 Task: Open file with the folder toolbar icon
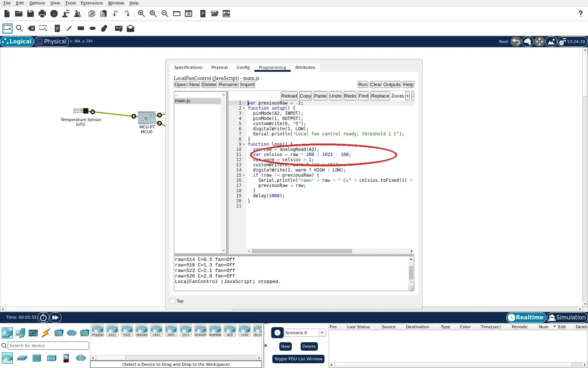[x=19, y=14]
